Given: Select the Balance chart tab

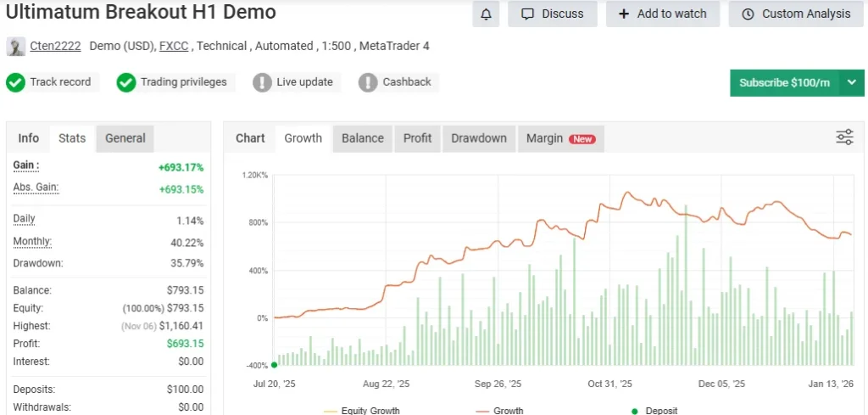Looking at the screenshot, I should point(363,138).
